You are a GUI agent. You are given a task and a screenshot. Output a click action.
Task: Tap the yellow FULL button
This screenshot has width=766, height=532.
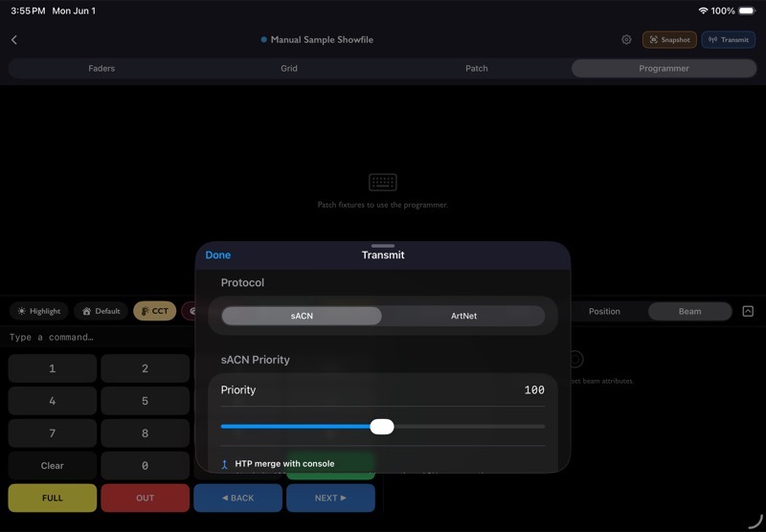(53, 498)
